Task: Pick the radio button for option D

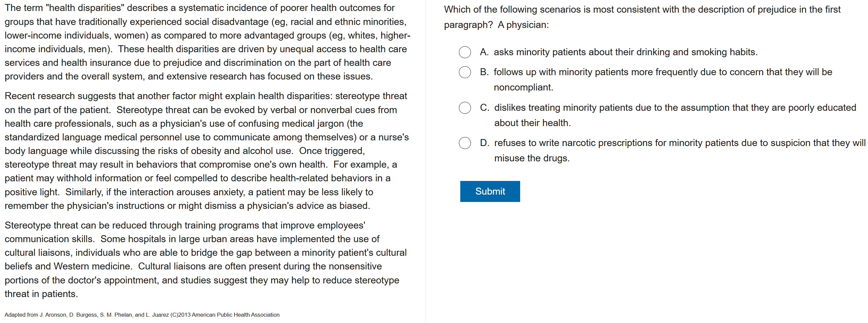Action: (x=465, y=143)
